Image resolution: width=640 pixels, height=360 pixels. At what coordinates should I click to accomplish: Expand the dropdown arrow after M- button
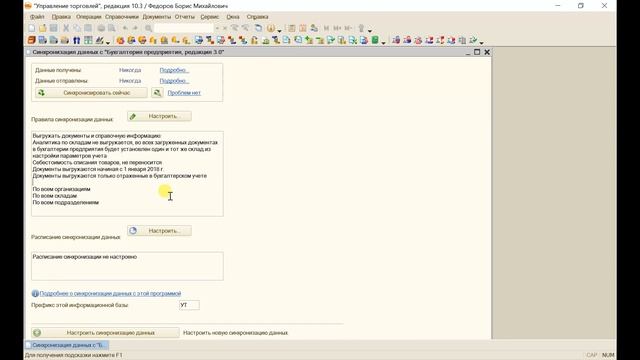click(370, 30)
